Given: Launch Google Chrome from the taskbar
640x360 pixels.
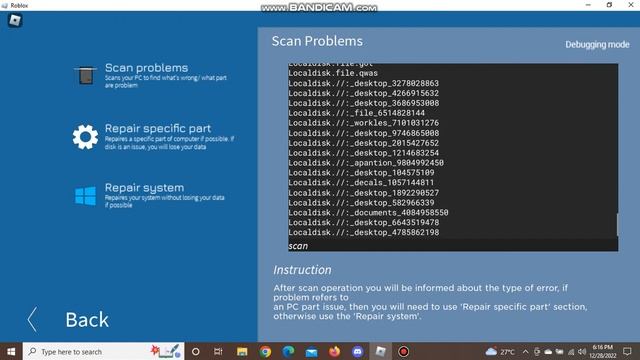Looking at the screenshot, I should [265, 351].
